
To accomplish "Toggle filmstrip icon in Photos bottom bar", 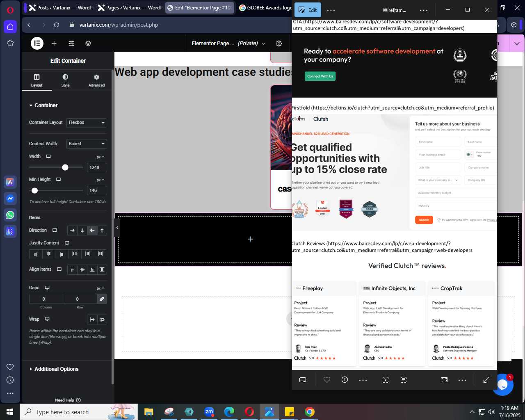I will (303, 380).
